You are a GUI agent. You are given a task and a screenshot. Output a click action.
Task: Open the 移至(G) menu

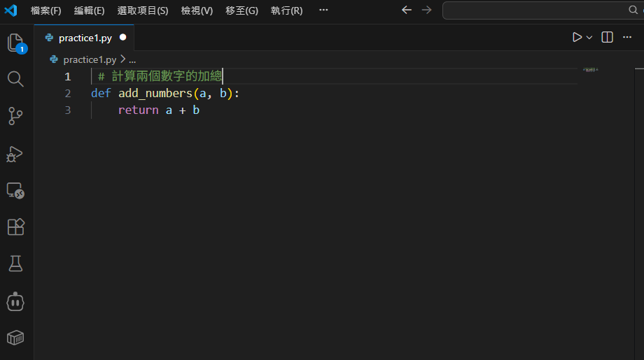pos(242,10)
